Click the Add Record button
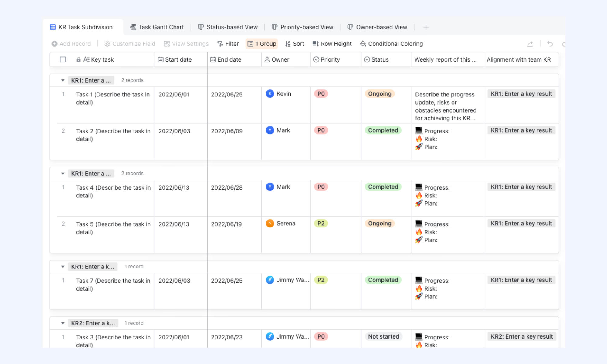Viewport: 607px width, 364px height. 71,44
